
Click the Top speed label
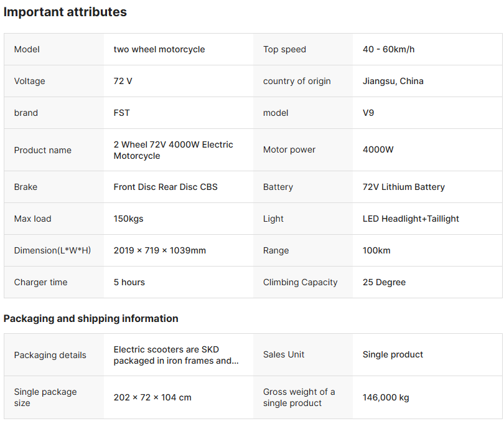(x=284, y=49)
